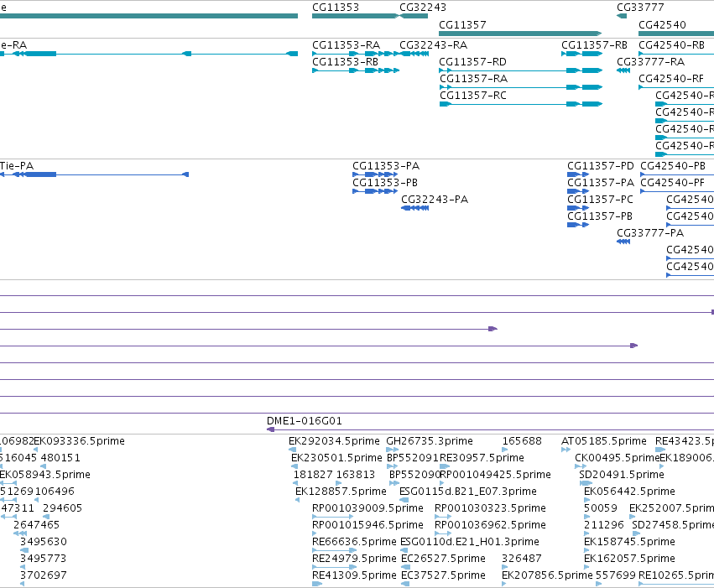Click protein CG42540-PF
The width and height of the screenshot is (714, 588).
click(x=672, y=183)
